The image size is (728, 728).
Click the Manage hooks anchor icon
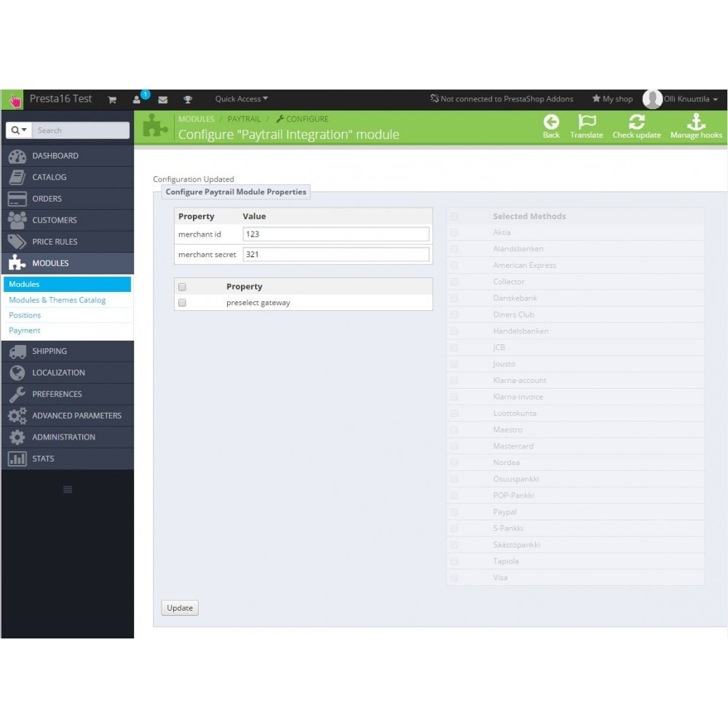click(696, 122)
